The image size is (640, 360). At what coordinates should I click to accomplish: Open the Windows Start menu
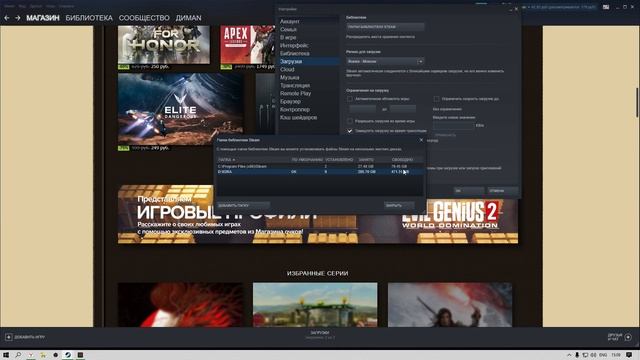pos(6,355)
